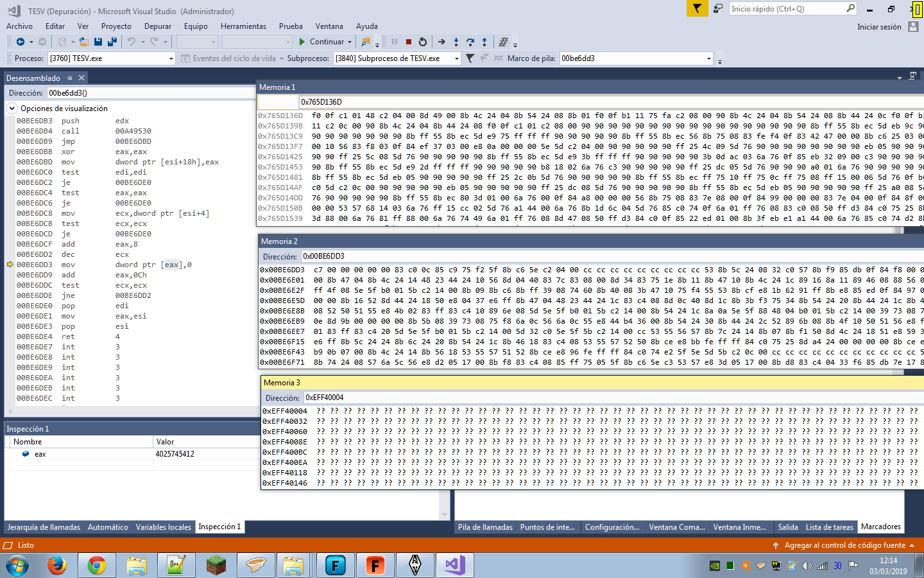Click the Step Over icon
This screenshot has height=578, width=924.
click(470, 42)
